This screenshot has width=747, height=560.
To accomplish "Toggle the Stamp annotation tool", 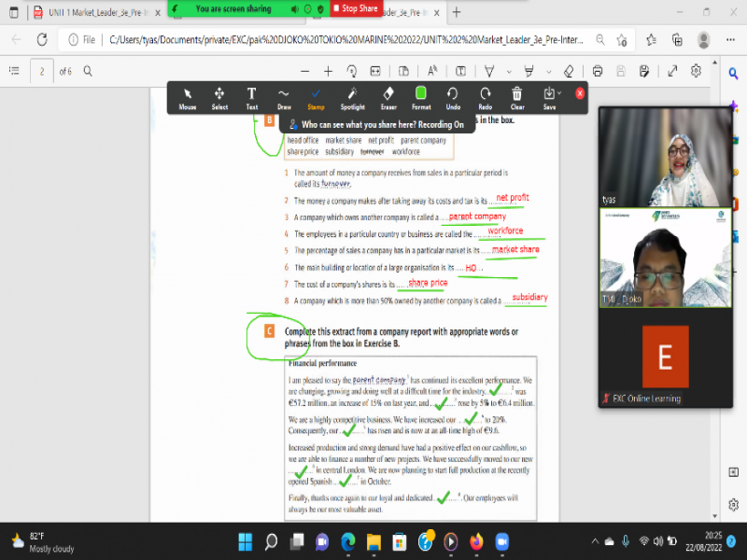I will tap(316, 97).
